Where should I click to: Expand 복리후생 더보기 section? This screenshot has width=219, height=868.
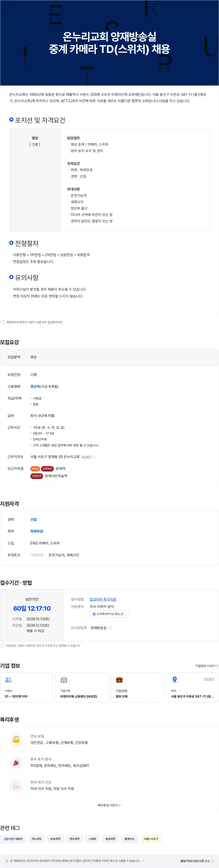(109, 805)
